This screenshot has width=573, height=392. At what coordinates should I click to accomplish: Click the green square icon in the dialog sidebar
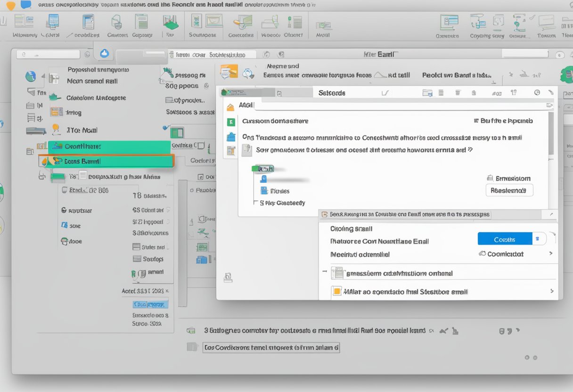231,122
